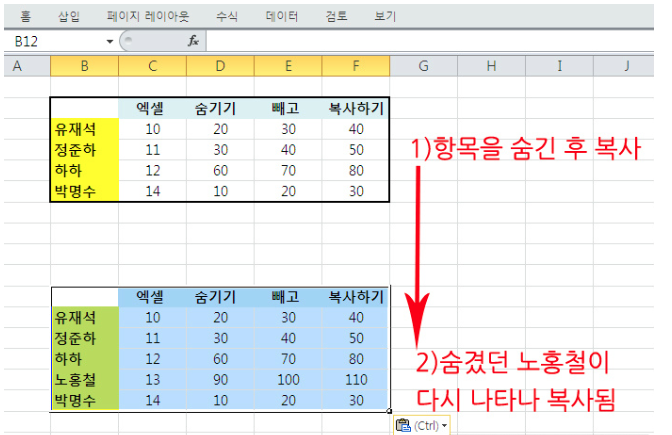Click the Paste Options clipboard icon
The image size is (672, 435).
pyautogui.click(x=403, y=426)
